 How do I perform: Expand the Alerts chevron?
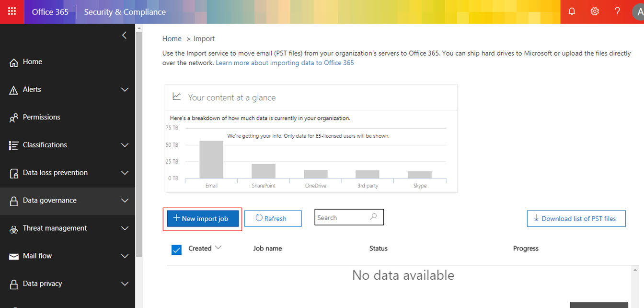[x=125, y=90]
